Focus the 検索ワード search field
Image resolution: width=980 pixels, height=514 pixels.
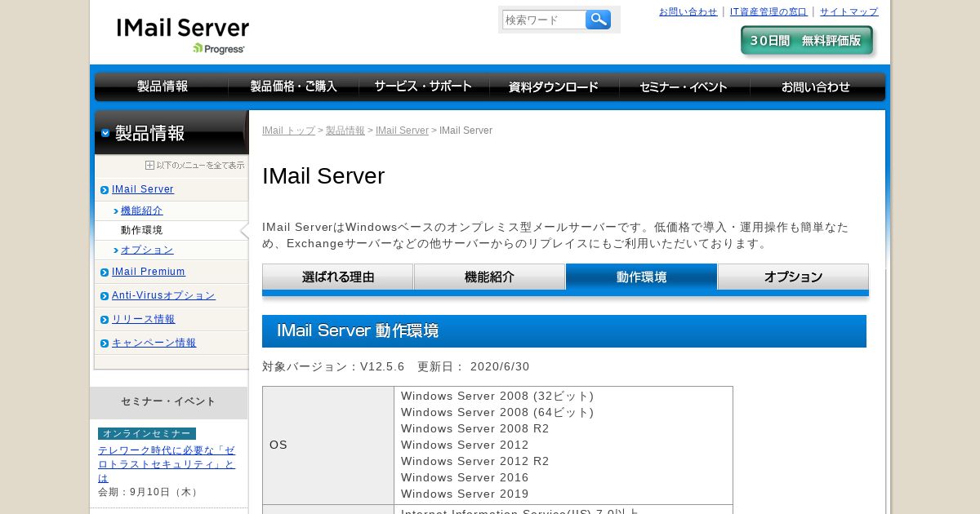point(544,20)
